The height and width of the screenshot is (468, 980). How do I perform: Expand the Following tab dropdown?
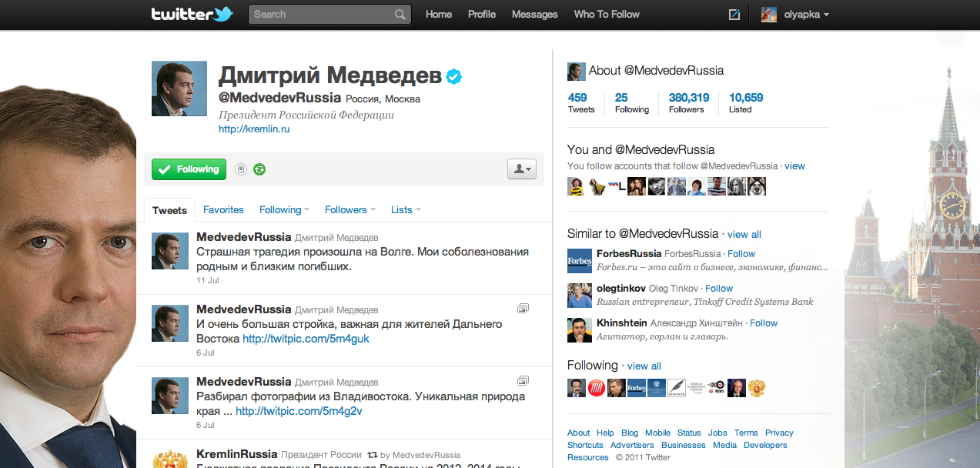click(285, 209)
